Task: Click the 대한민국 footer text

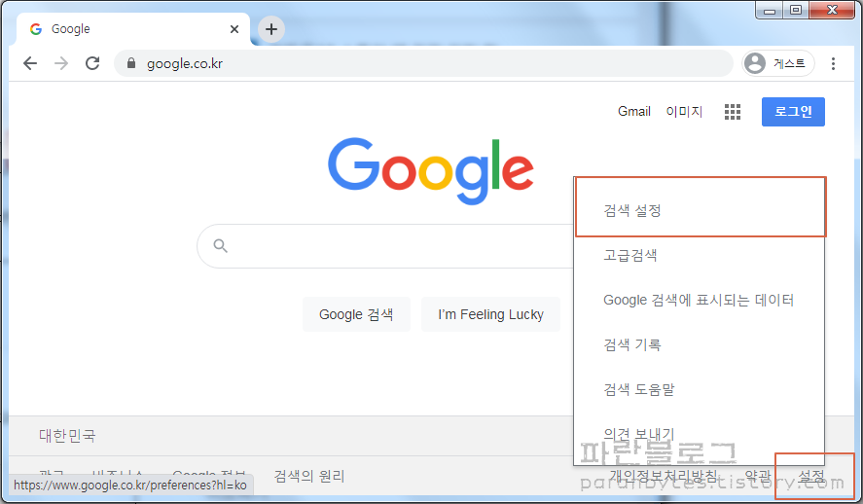Action: [x=67, y=436]
